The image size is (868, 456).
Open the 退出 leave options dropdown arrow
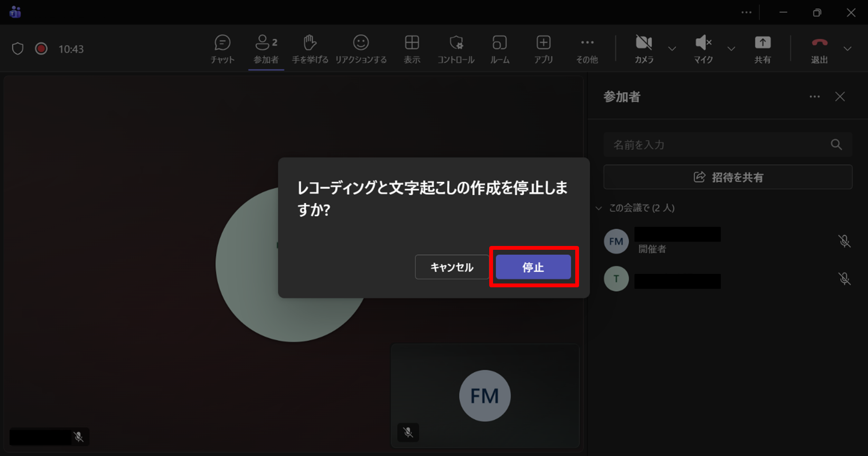point(847,49)
